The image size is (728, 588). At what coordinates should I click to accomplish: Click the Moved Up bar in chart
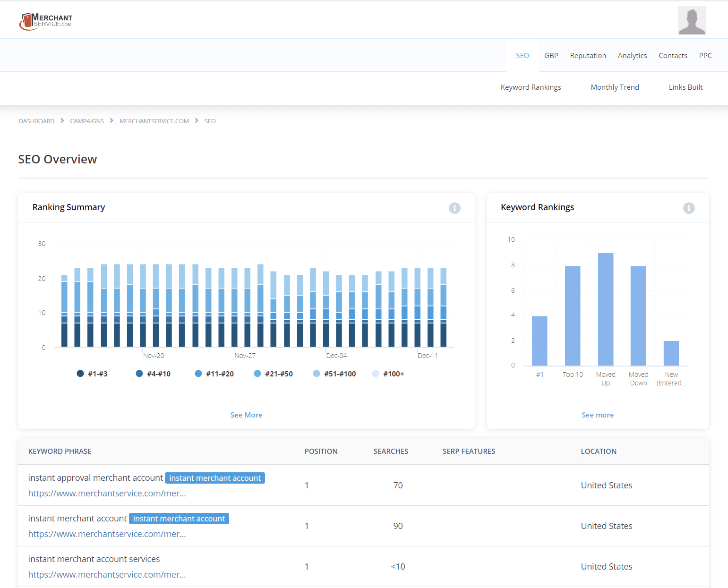[x=606, y=309]
